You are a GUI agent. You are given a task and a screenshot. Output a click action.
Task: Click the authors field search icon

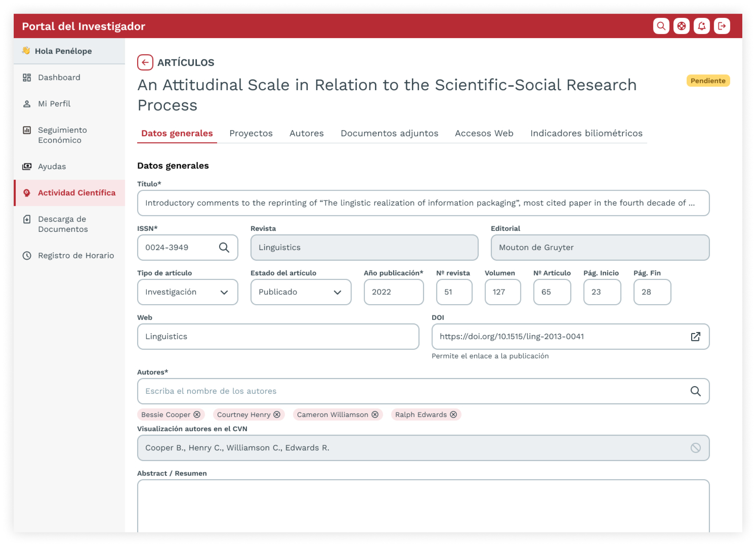(x=695, y=391)
